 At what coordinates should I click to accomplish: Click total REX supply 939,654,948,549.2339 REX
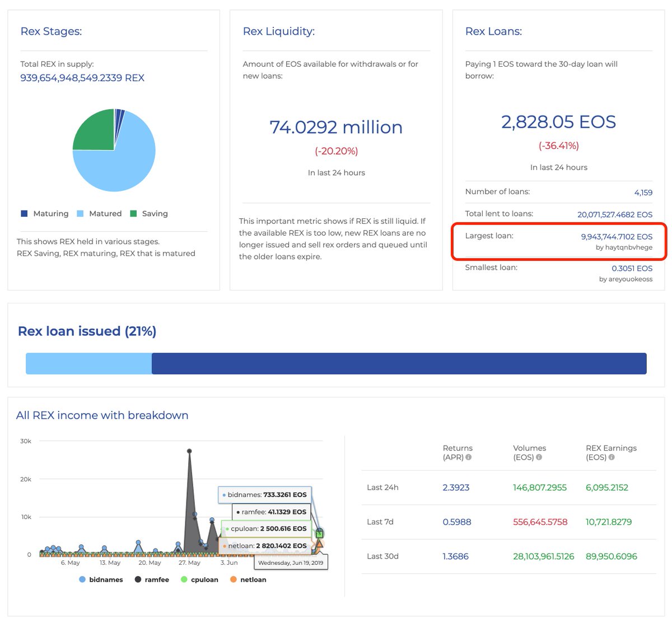[x=82, y=78]
